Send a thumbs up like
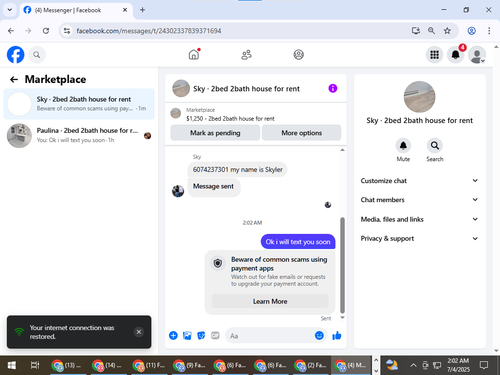 tap(337, 335)
